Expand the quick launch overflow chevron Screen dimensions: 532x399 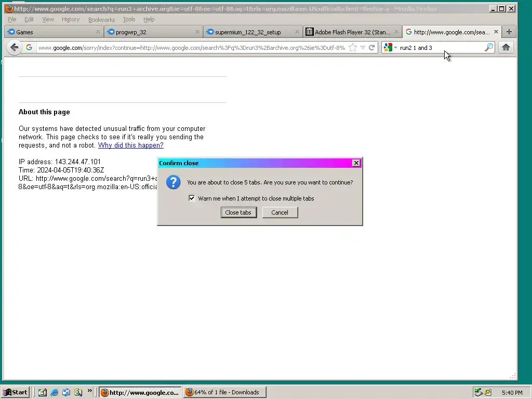(x=89, y=391)
